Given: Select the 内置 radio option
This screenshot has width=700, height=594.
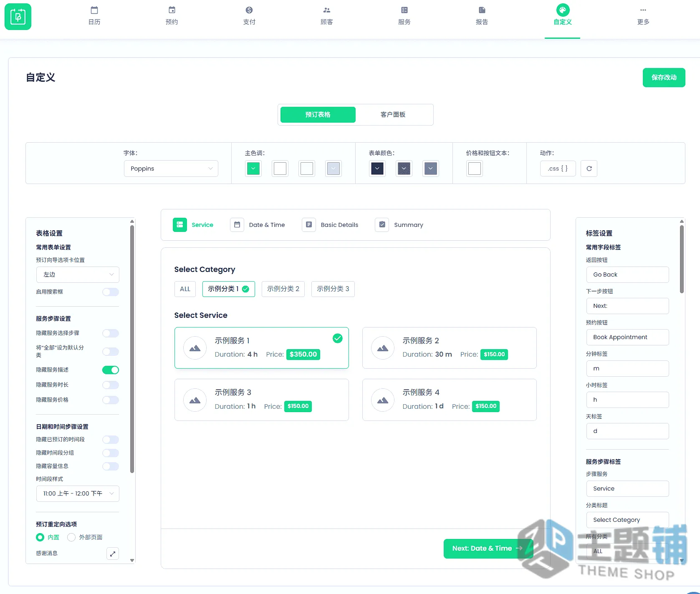Looking at the screenshot, I should coord(40,537).
